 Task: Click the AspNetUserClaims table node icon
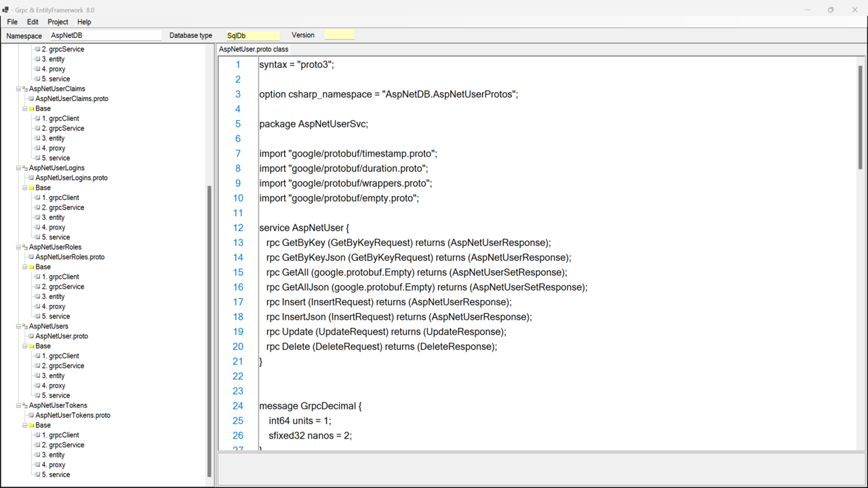24,89
